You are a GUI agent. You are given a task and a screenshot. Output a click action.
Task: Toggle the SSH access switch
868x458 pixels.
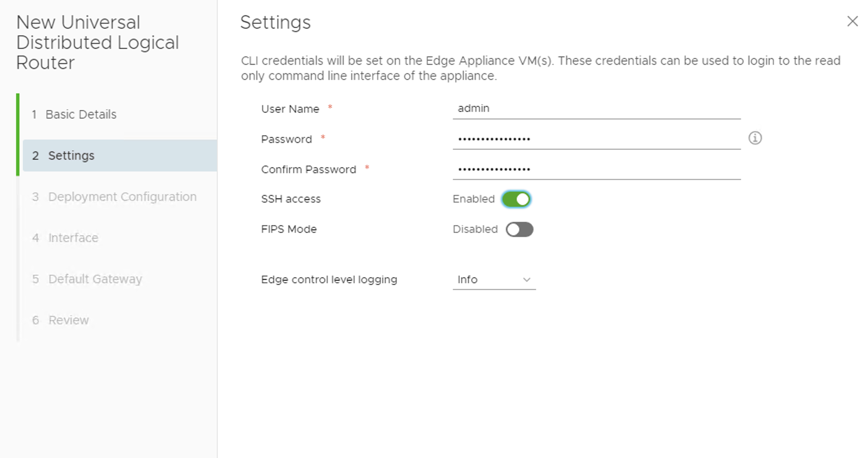tap(516, 199)
